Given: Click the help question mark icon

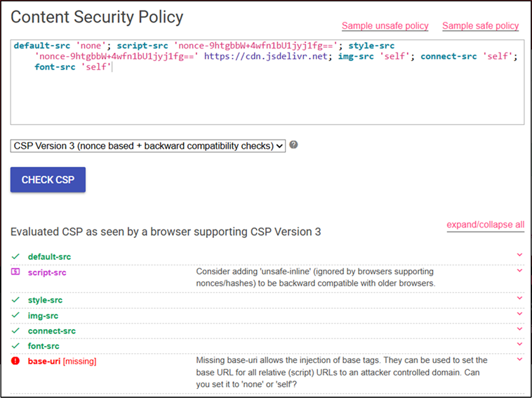Looking at the screenshot, I should [x=293, y=145].
